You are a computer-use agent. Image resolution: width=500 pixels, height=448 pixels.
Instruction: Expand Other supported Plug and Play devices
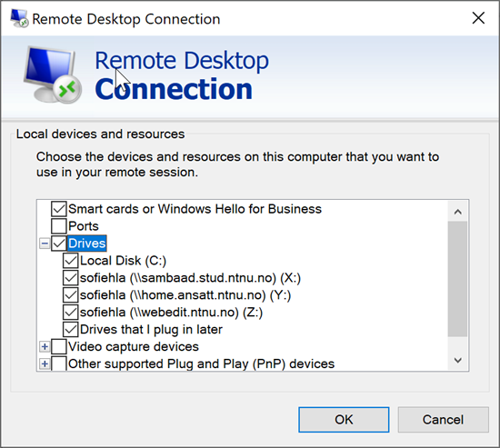point(45,363)
